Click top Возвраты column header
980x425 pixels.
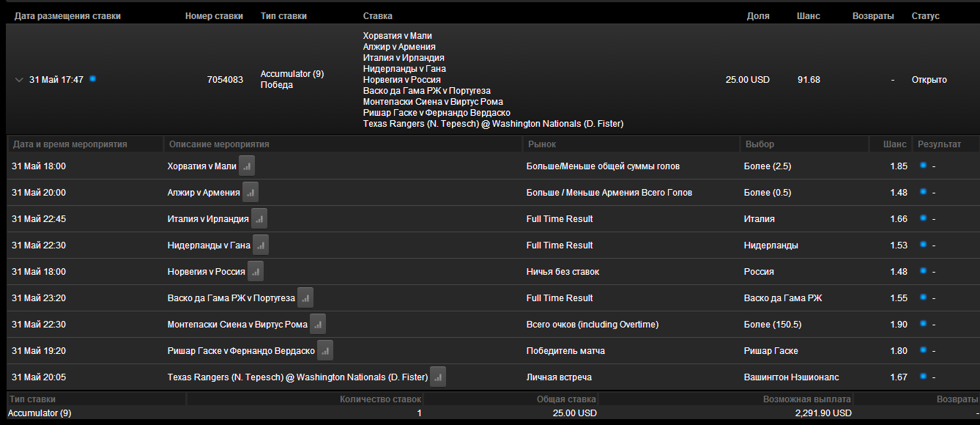click(873, 16)
